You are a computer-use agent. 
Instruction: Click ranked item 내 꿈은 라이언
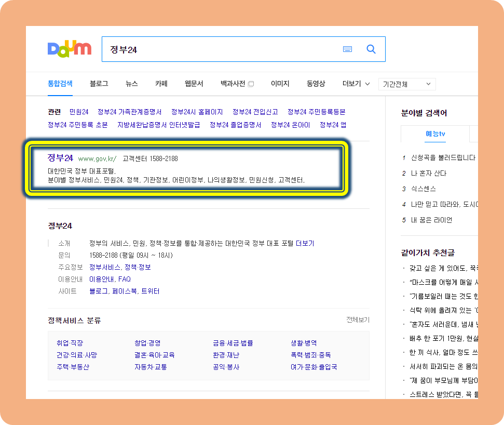(x=431, y=220)
